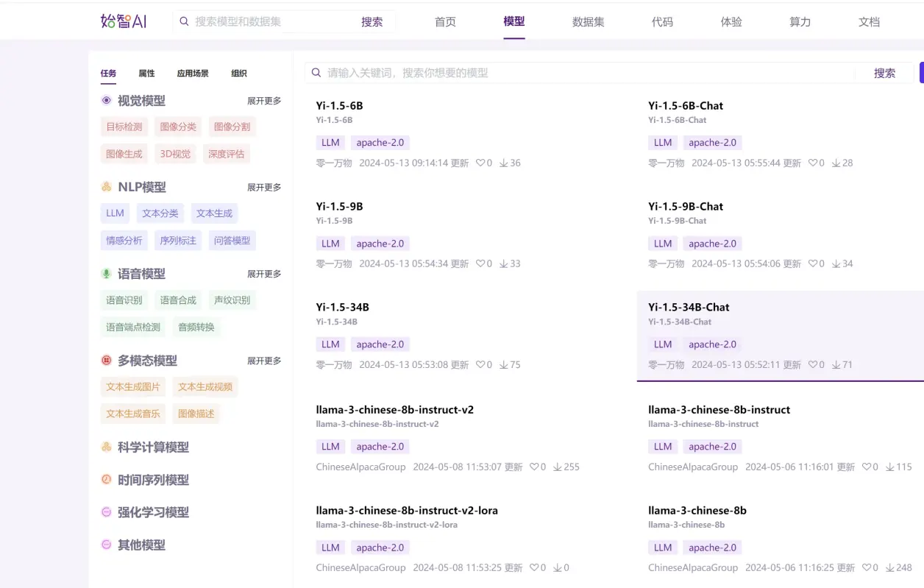
Task: Open the 体验 navigation item
Action: point(731,22)
